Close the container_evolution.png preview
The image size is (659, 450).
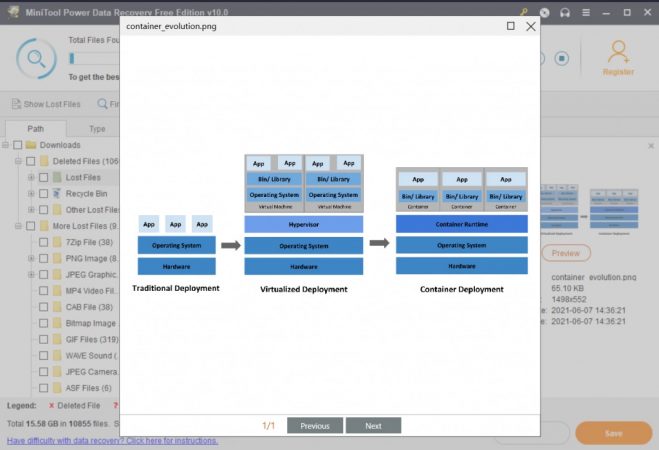coord(531,26)
